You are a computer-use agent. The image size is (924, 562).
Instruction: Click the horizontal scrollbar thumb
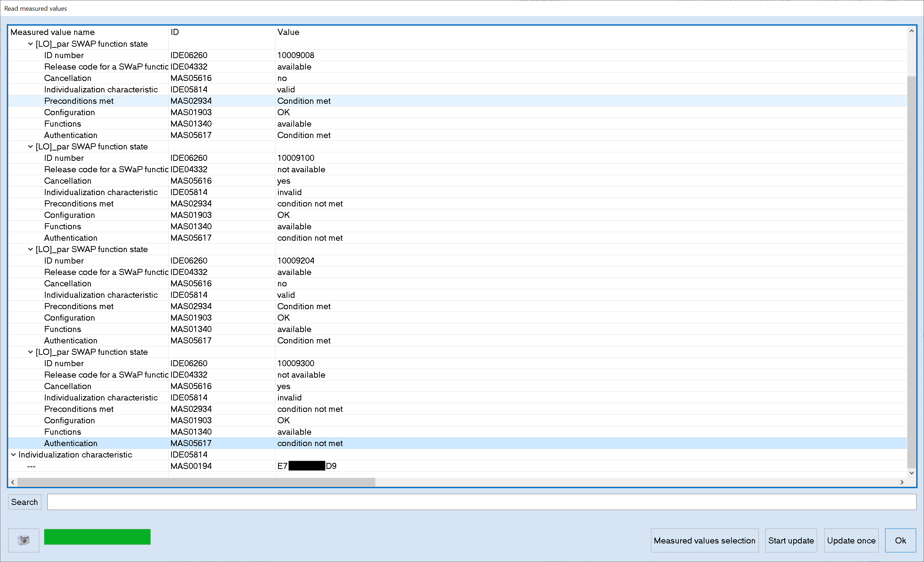[196, 482]
